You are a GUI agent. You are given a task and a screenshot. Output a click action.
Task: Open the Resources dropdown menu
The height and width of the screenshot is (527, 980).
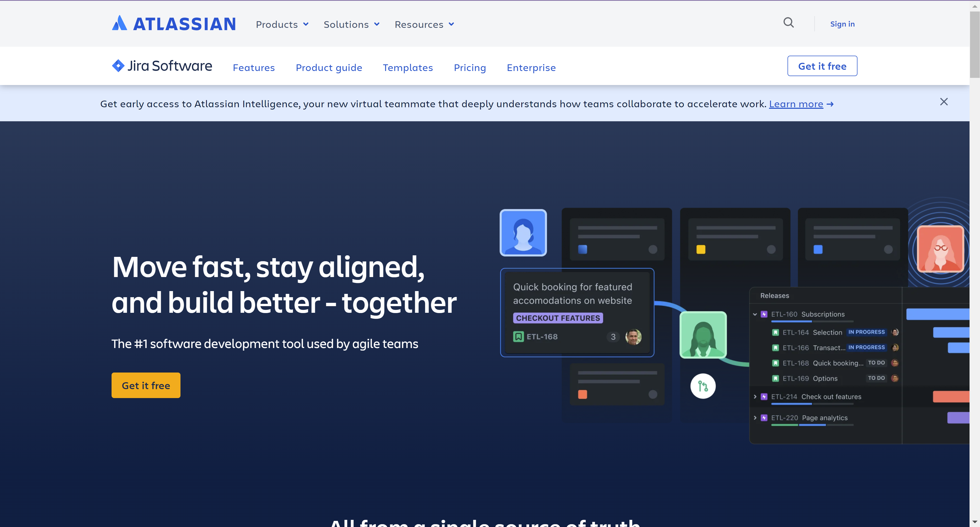coord(424,24)
